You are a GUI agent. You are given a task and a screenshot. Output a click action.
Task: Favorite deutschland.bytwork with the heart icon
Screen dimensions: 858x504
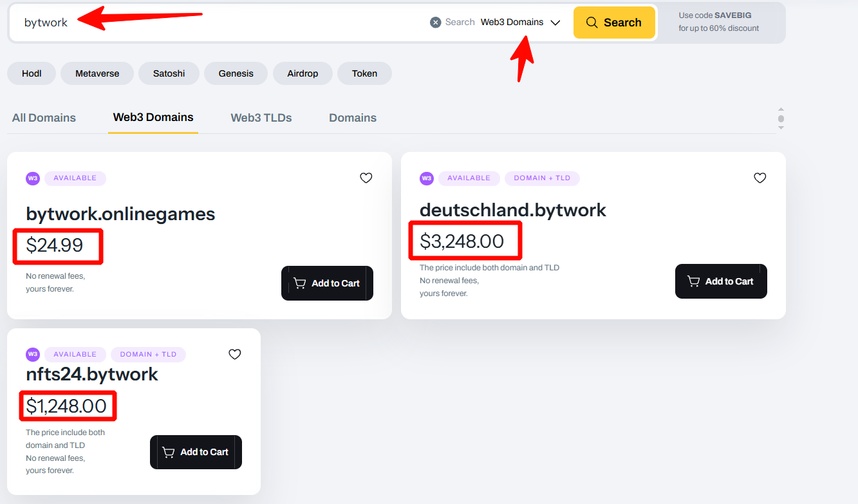click(x=760, y=178)
